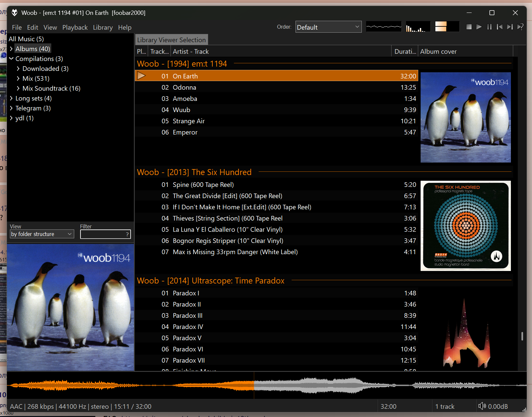Select the Odonna track row
This screenshot has height=417, width=532.
[276, 87]
